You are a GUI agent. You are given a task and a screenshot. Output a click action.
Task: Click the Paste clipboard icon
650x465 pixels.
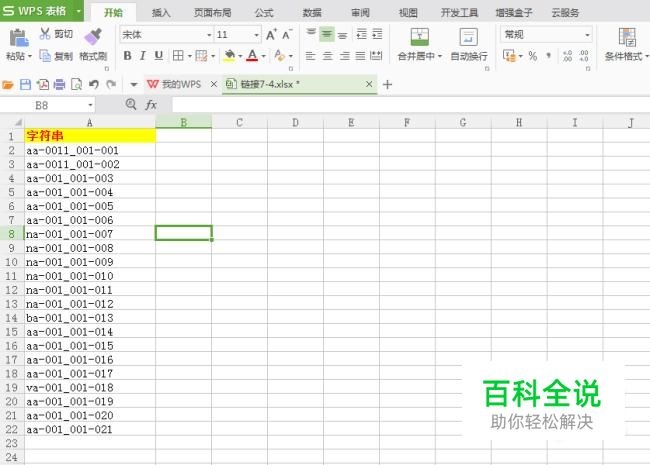coord(19,38)
